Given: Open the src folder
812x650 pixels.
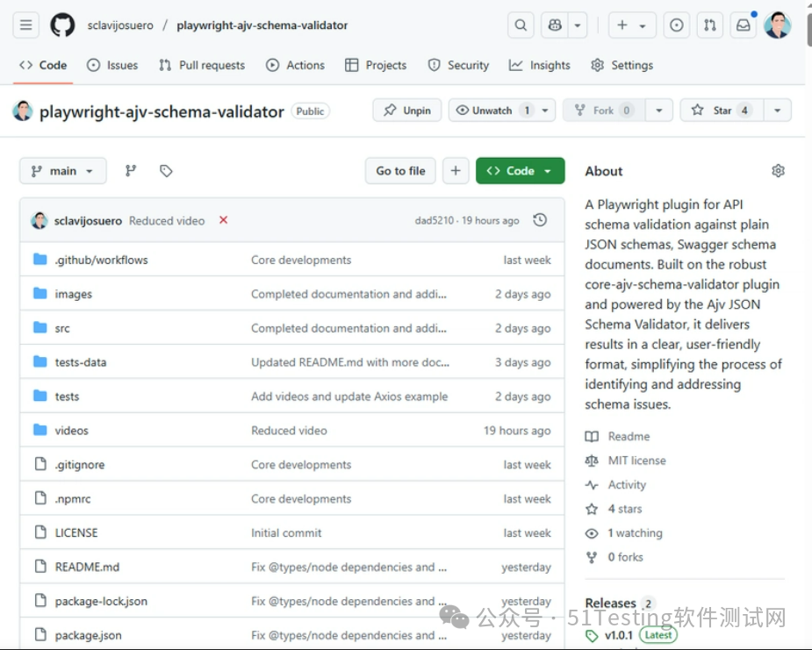Looking at the screenshot, I should 62,328.
